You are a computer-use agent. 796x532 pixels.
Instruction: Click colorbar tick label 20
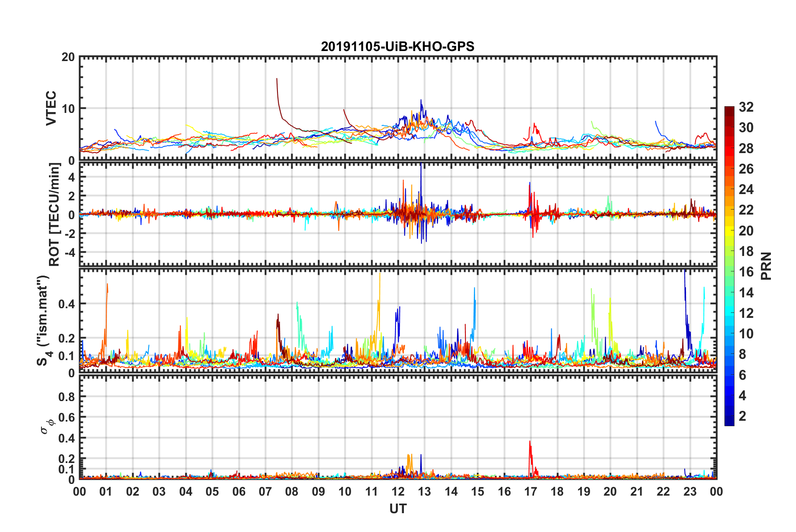click(746, 231)
